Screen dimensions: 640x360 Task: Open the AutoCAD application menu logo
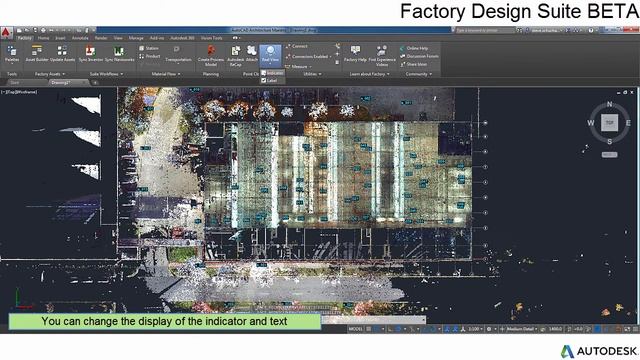coord(6,33)
